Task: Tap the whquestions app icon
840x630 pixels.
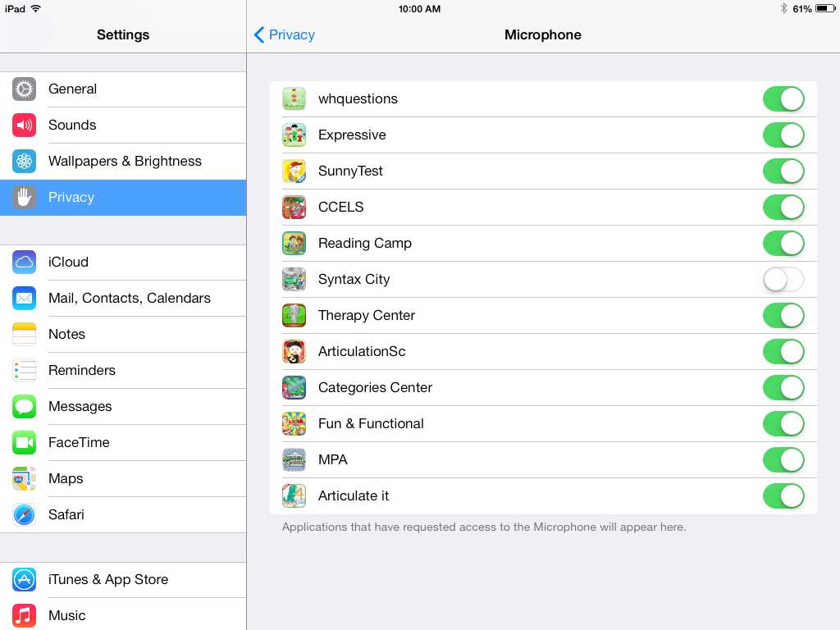Action: pos(294,99)
